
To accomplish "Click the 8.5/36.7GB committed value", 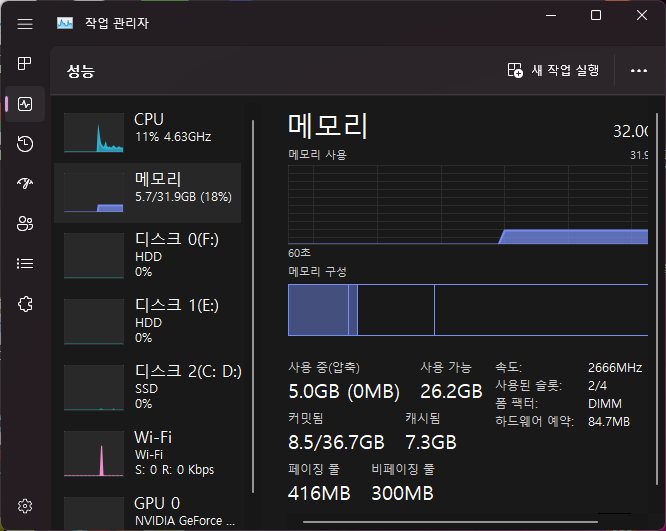I will 336,442.
